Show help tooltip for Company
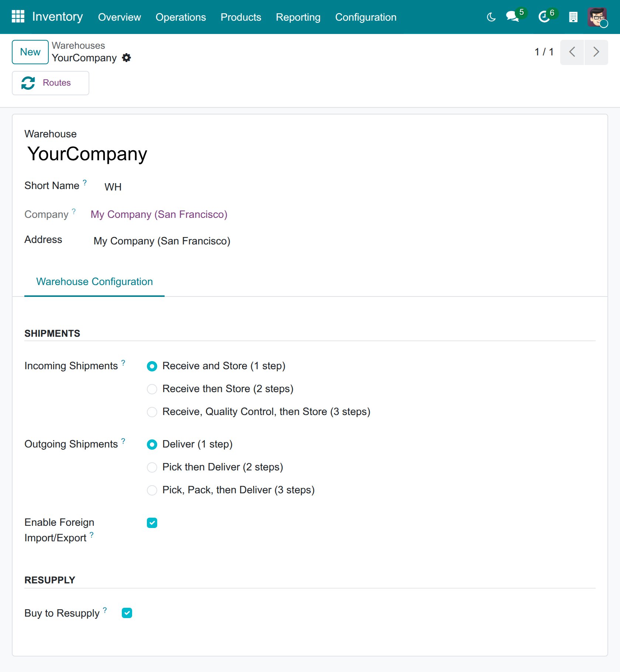Screen dimensions: 620x672 [x=74, y=212]
